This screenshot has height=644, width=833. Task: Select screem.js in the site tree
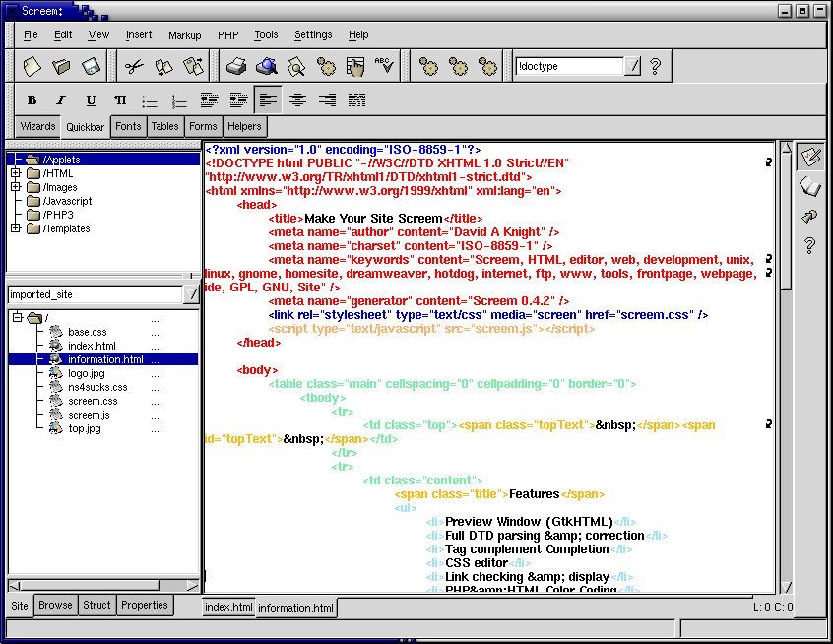[89, 415]
